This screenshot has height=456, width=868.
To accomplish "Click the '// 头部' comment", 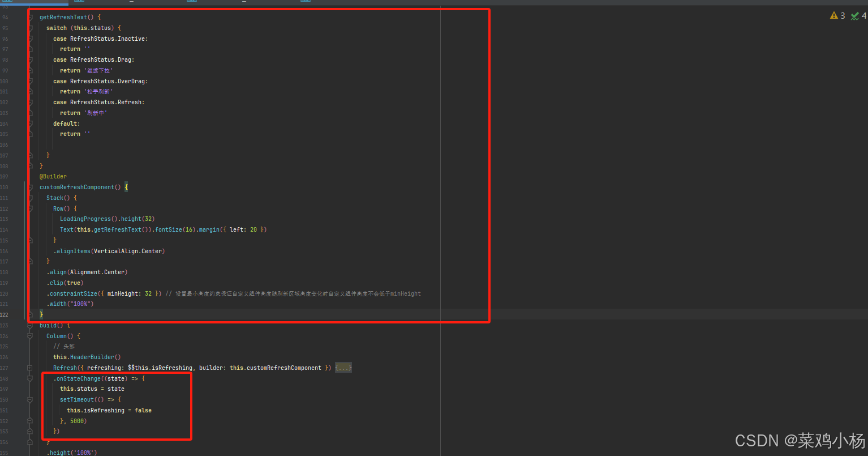I will coord(64,346).
